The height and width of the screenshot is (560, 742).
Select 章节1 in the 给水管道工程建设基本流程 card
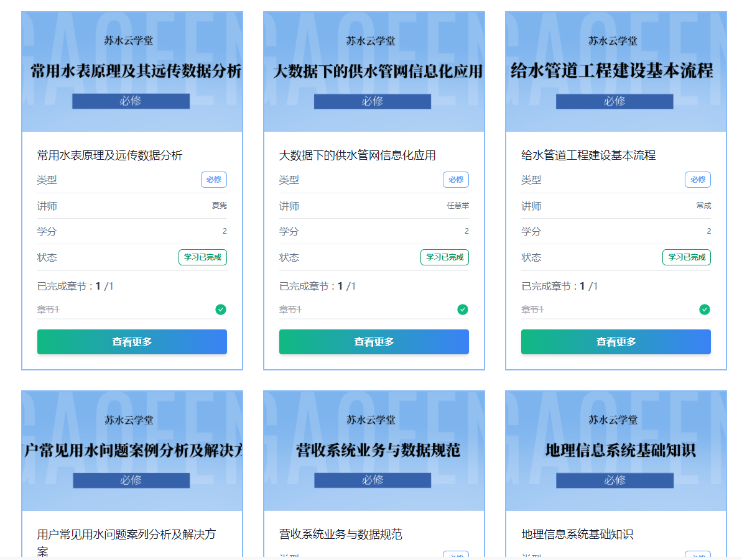pyautogui.click(x=532, y=310)
